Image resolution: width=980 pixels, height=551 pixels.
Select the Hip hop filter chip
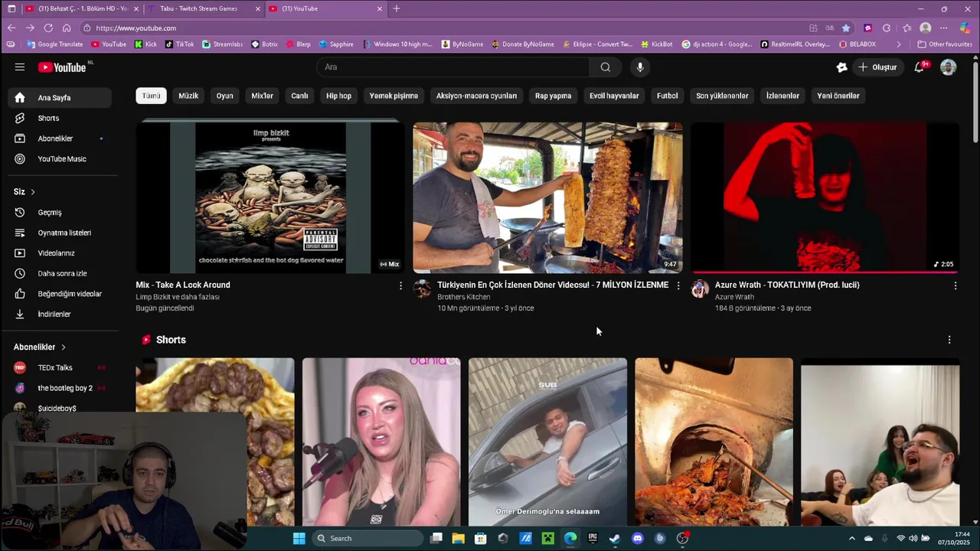coord(338,96)
